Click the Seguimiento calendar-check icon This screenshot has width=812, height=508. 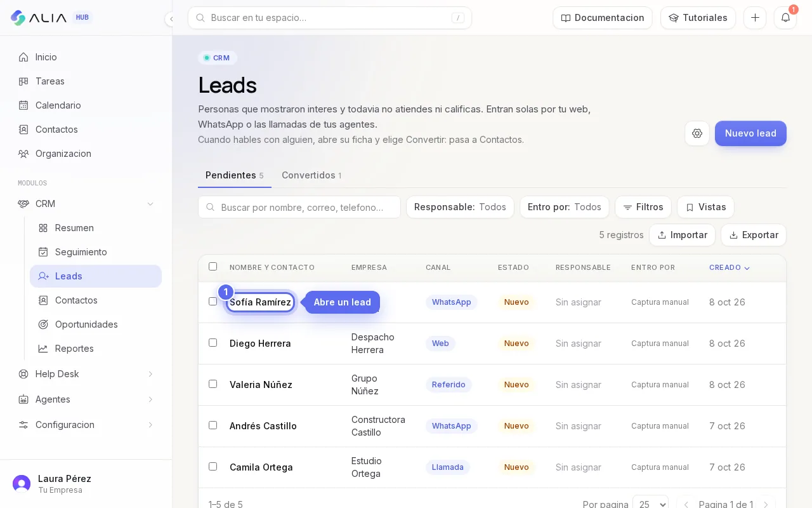(x=43, y=252)
